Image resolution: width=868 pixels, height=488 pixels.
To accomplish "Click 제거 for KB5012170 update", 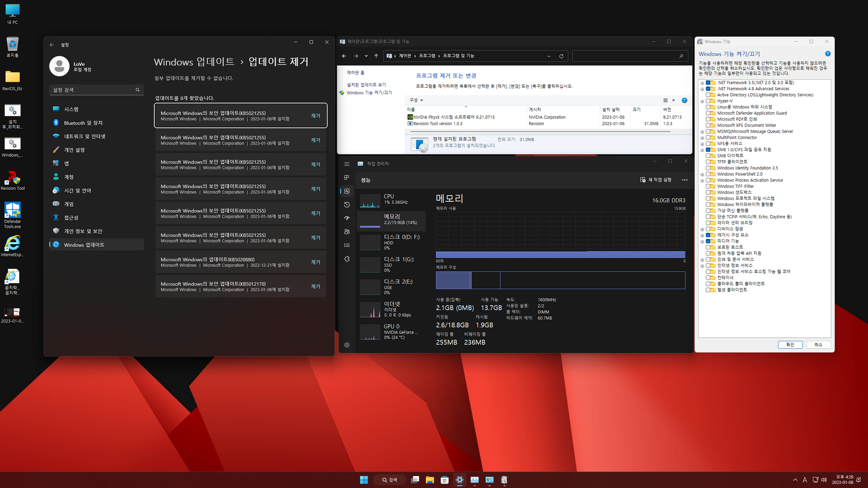I will [316, 287].
